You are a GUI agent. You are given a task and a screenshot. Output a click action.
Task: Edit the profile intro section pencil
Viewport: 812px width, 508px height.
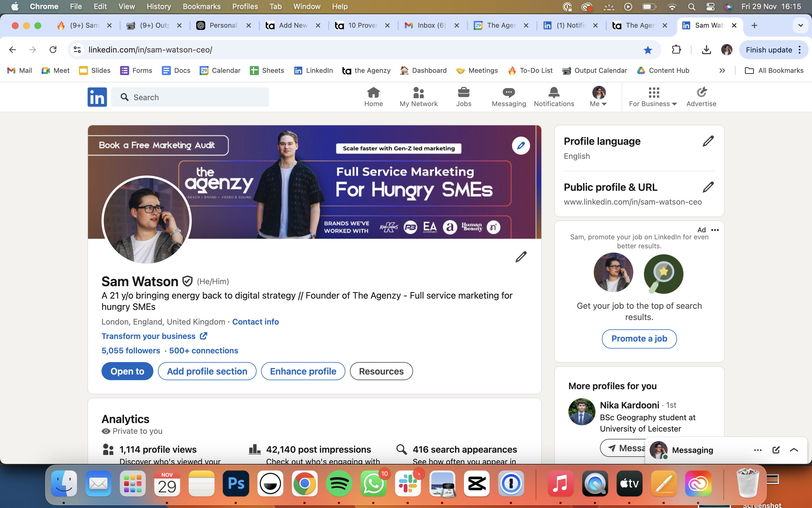click(x=521, y=257)
